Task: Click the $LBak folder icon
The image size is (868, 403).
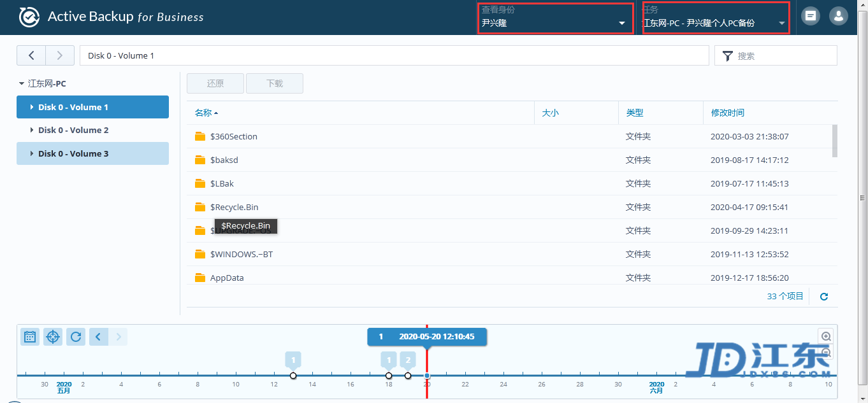Action: (x=200, y=183)
